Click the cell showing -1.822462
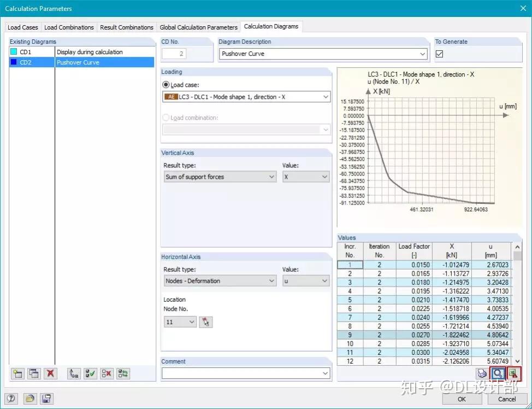Viewport: 532px width, 409px height. (452, 335)
